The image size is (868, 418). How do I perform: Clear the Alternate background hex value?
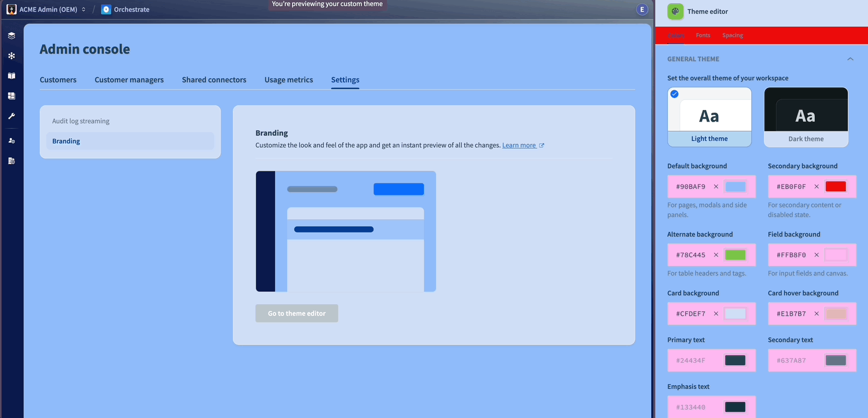[716, 255]
